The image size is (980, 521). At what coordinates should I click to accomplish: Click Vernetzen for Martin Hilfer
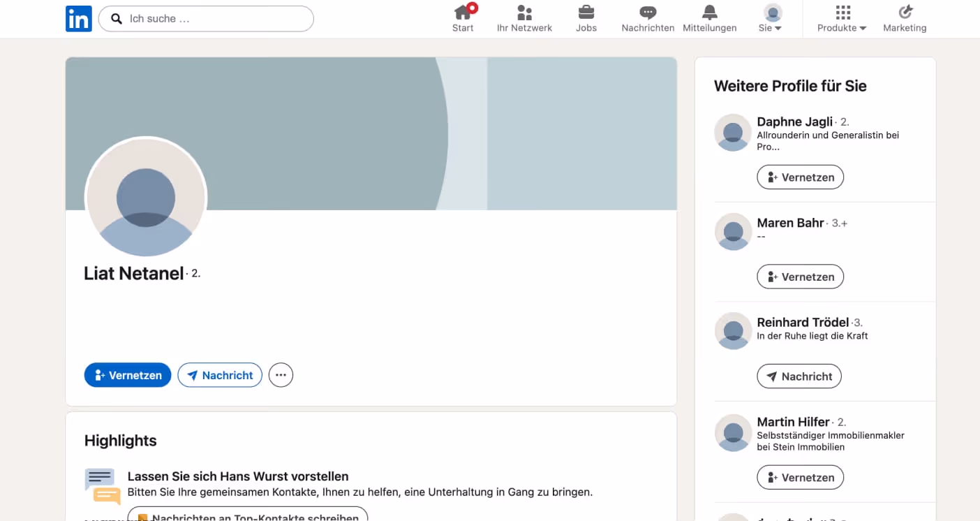[800, 478]
